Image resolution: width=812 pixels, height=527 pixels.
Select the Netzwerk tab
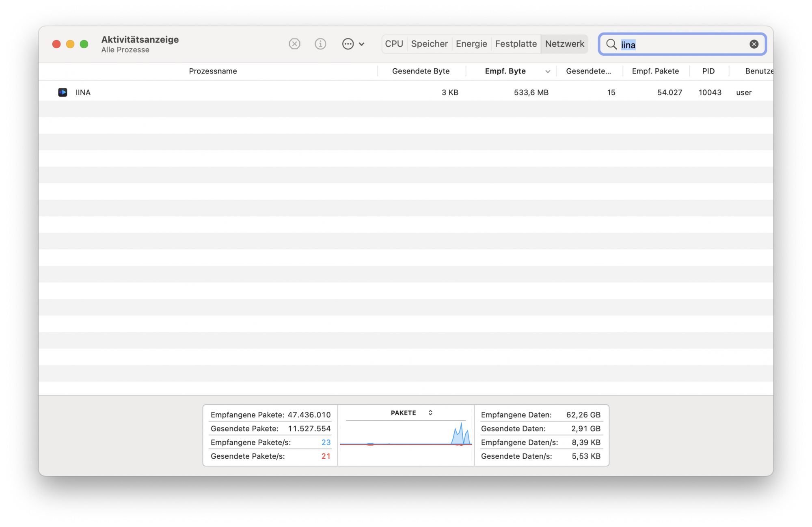564,44
